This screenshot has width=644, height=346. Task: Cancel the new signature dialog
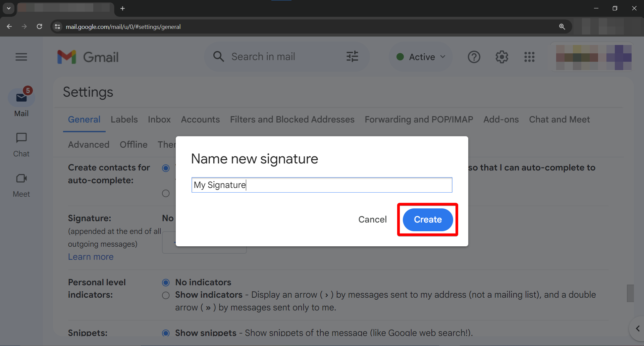point(372,219)
